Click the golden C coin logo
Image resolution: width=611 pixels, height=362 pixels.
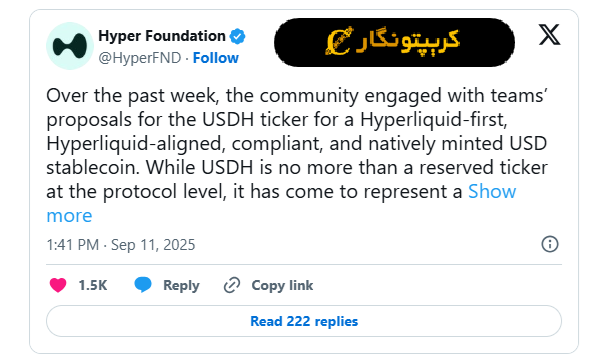coord(339,41)
